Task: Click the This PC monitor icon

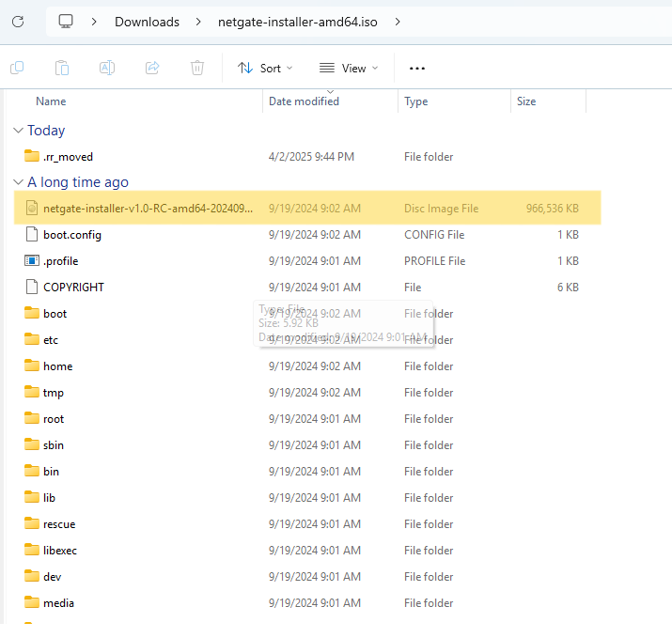Action: 66,22
